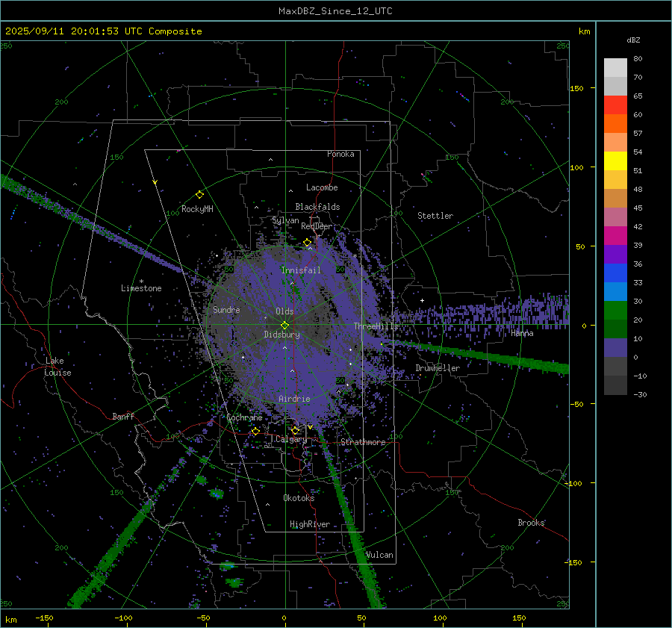Screen dimensions: 672x628
Task: Click the km unit label at top right
Action: (584, 31)
